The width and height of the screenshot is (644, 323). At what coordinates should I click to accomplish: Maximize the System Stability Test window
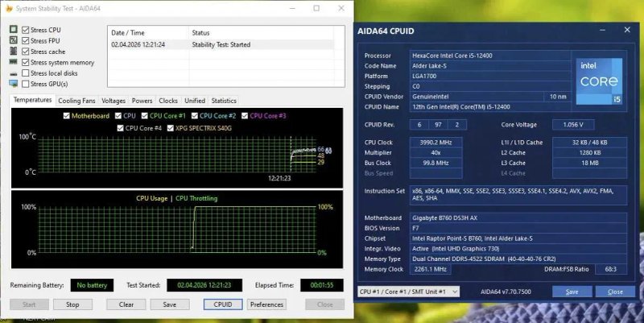(x=316, y=8)
